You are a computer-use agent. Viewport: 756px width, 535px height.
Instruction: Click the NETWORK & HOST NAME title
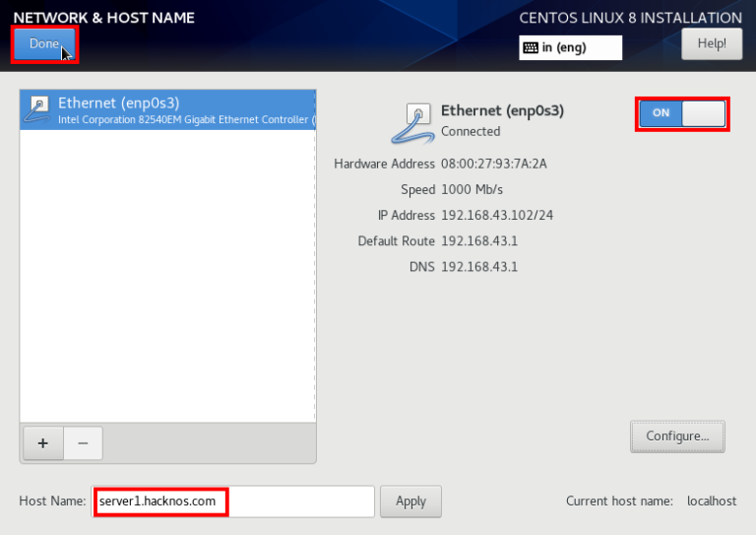pyautogui.click(x=103, y=18)
